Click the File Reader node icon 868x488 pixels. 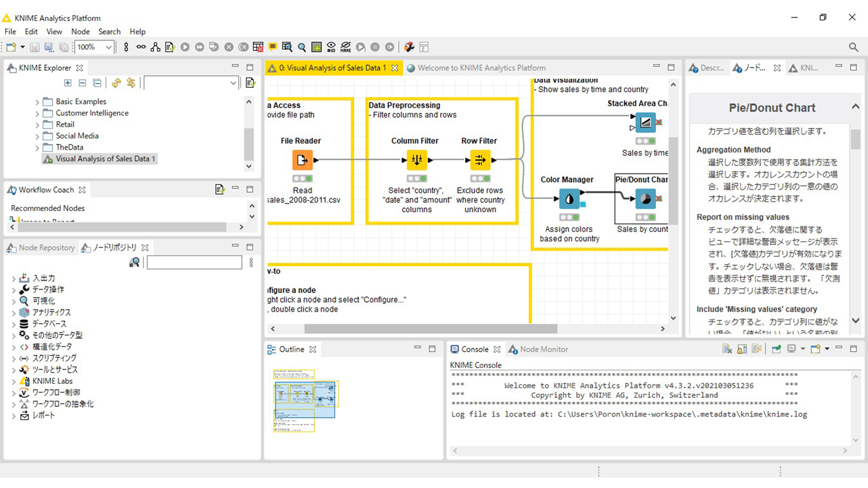click(x=302, y=160)
